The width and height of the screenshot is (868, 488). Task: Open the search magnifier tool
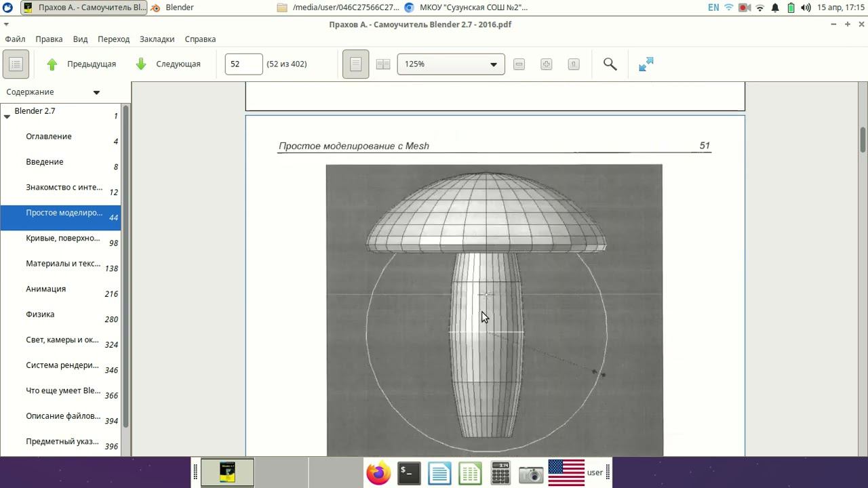pos(610,64)
